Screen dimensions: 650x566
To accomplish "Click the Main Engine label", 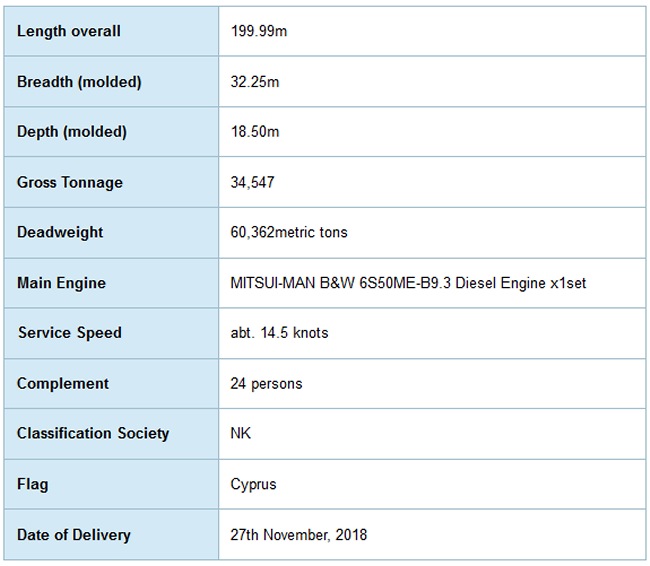I will [x=61, y=283].
